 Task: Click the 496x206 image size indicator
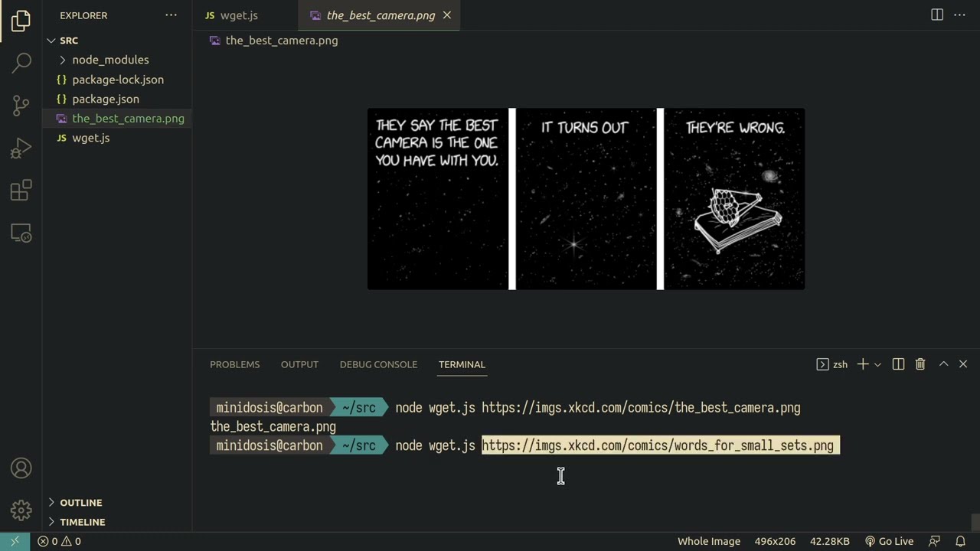point(775,541)
